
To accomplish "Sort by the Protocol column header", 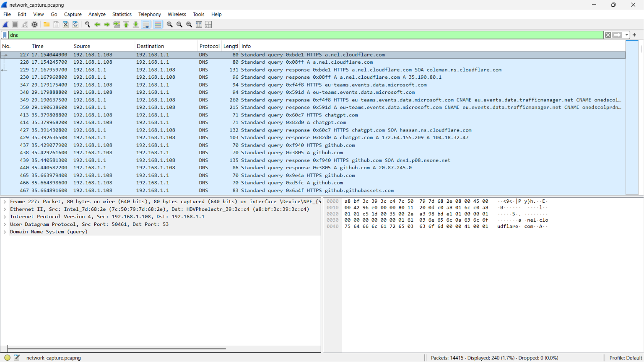I will [209, 46].
